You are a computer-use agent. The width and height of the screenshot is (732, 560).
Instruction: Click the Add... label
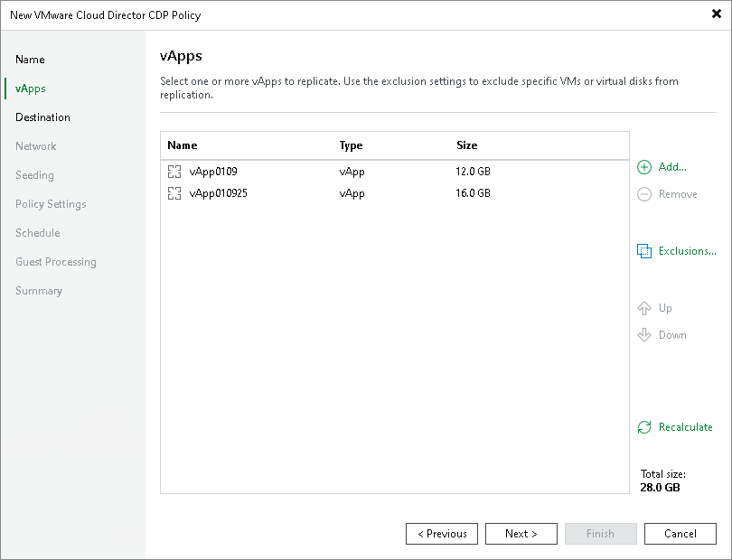pos(672,167)
